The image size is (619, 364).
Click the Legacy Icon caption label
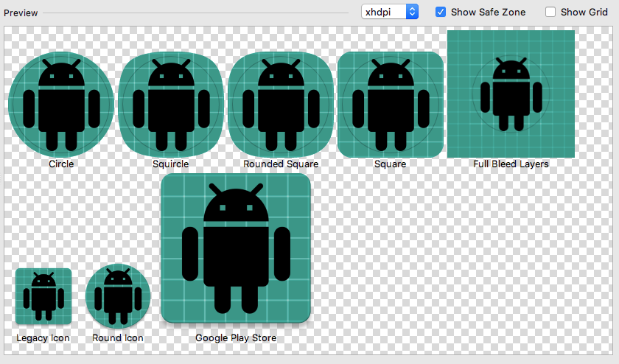43,338
